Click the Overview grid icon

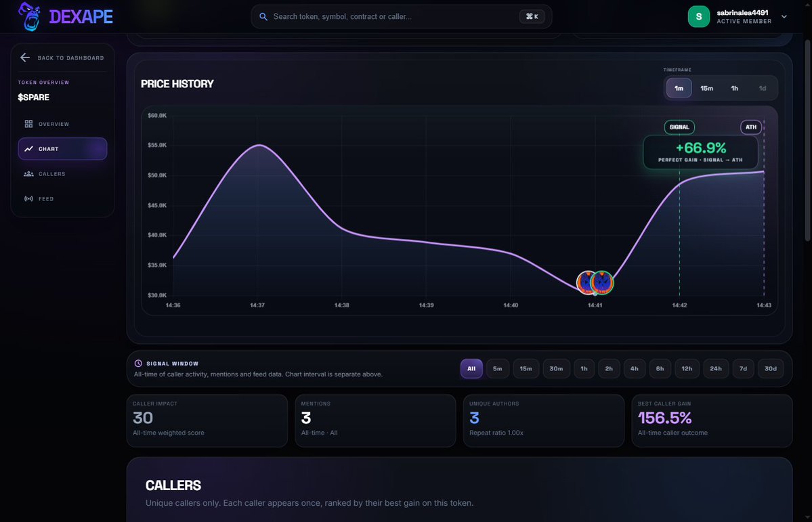pos(28,124)
